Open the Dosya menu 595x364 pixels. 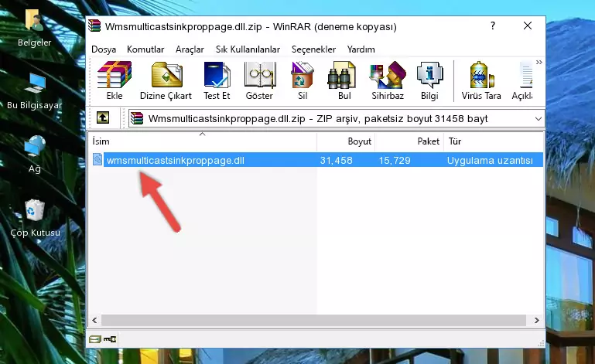click(104, 49)
